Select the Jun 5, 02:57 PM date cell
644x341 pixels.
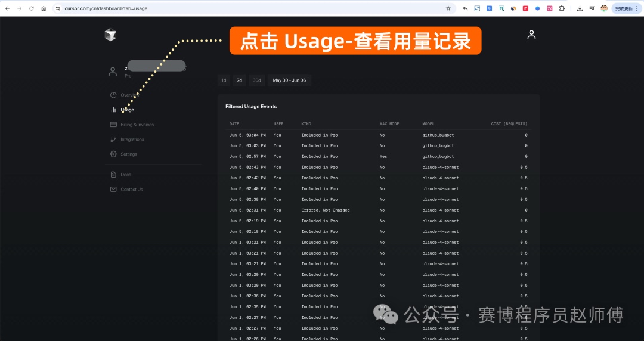[247, 157]
